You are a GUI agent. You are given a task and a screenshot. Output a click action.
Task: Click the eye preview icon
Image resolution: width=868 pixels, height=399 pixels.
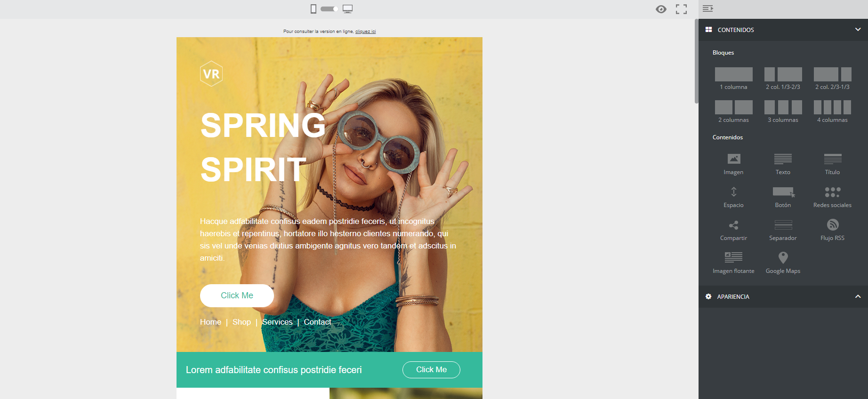[661, 9]
